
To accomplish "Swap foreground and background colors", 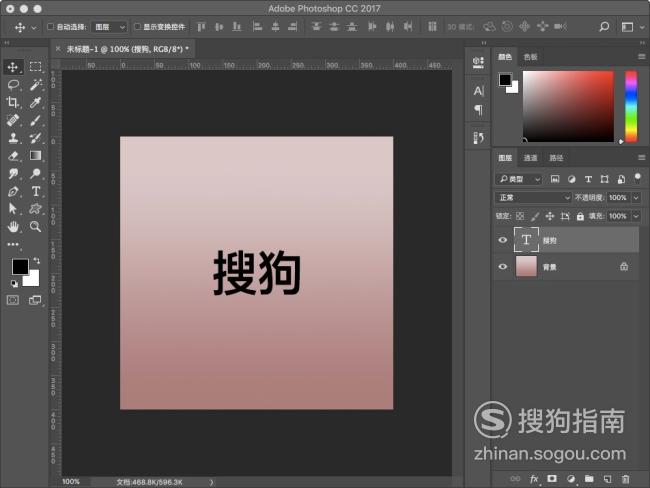I will tap(36, 260).
